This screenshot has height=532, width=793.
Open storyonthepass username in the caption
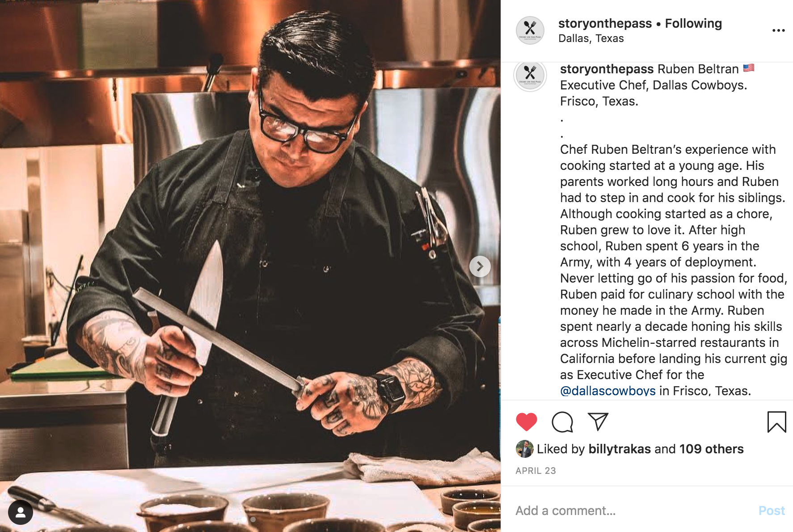607,69
